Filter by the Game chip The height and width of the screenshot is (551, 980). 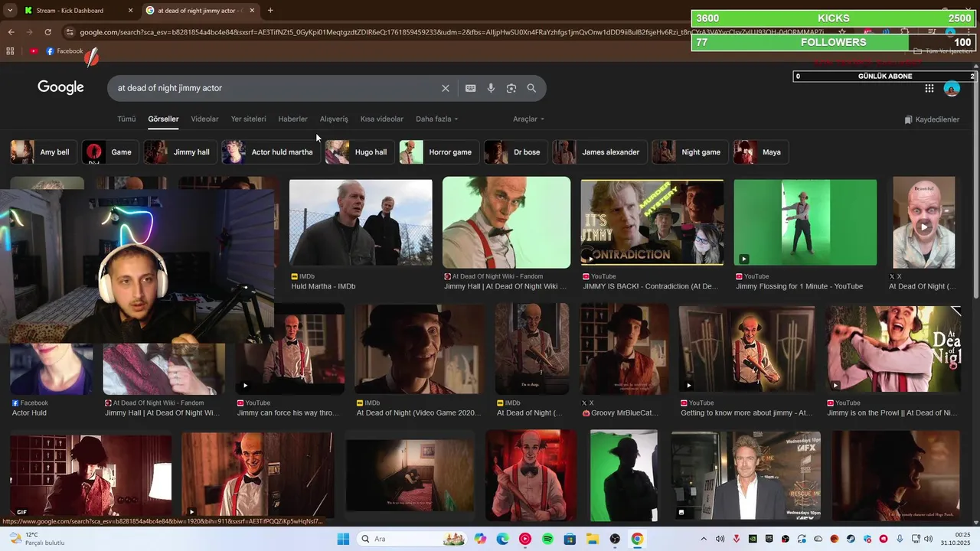pyautogui.click(x=110, y=152)
